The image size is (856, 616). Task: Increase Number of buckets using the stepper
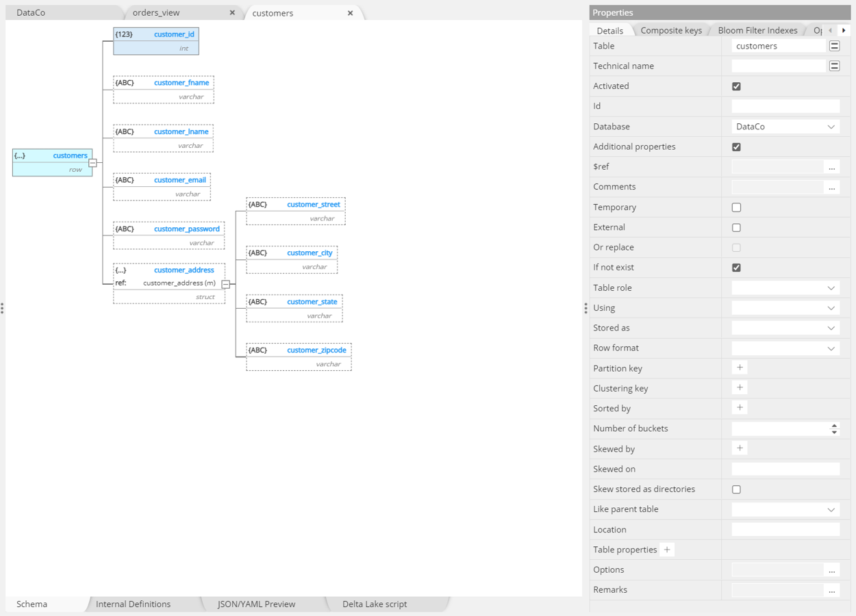pyautogui.click(x=833, y=426)
